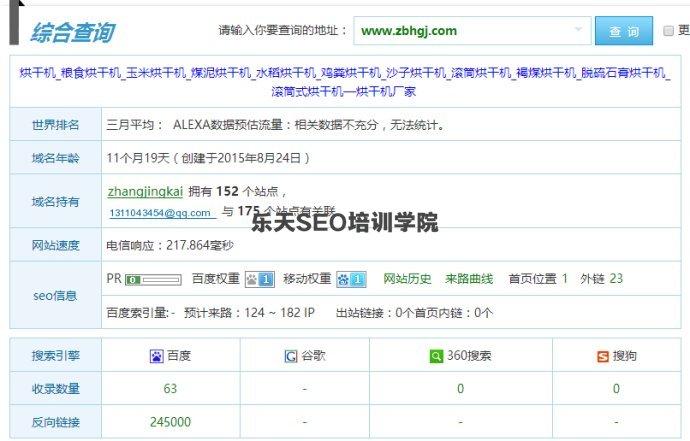Click the 外链 count 23
This screenshot has width=690, height=441.
616,279
